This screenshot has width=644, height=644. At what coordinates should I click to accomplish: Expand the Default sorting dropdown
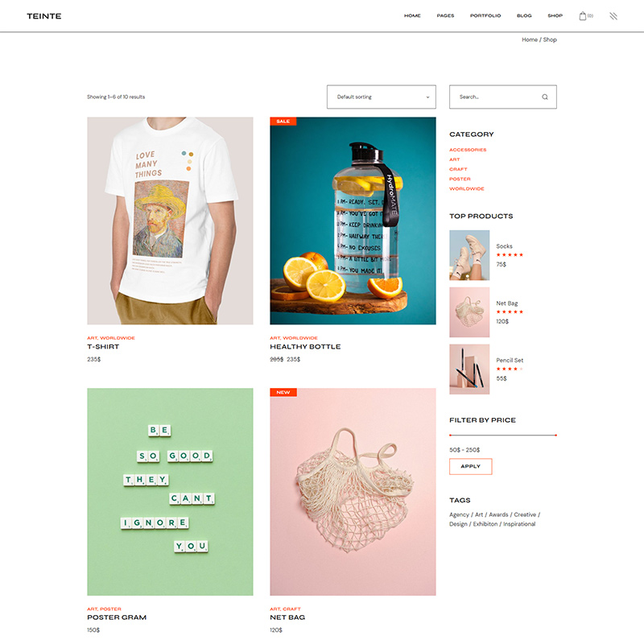(381, 97)
